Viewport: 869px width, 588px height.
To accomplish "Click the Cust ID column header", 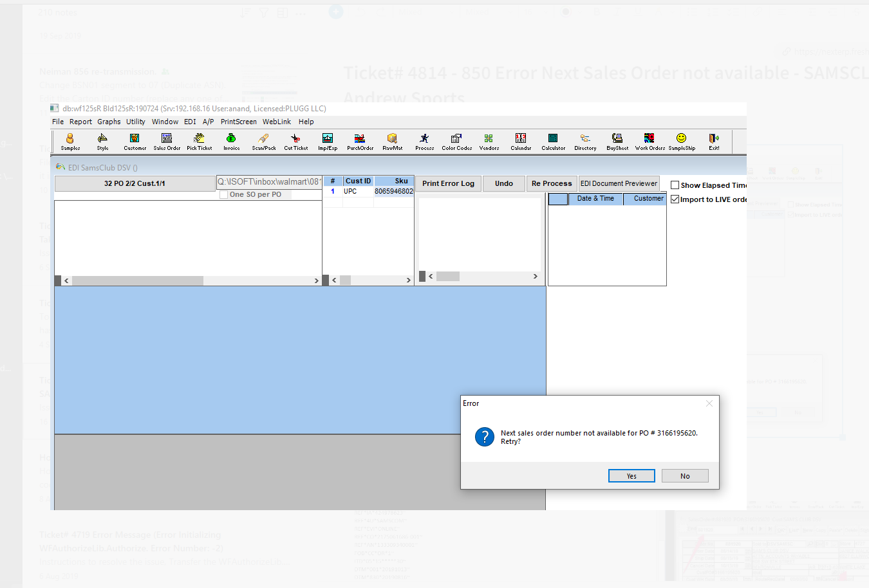I will (358, 181).
